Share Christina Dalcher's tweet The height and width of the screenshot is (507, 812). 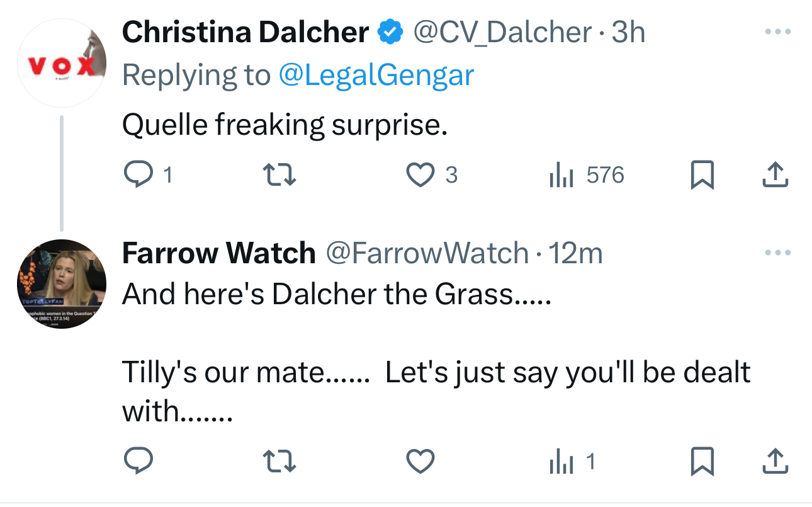(775, 175)
